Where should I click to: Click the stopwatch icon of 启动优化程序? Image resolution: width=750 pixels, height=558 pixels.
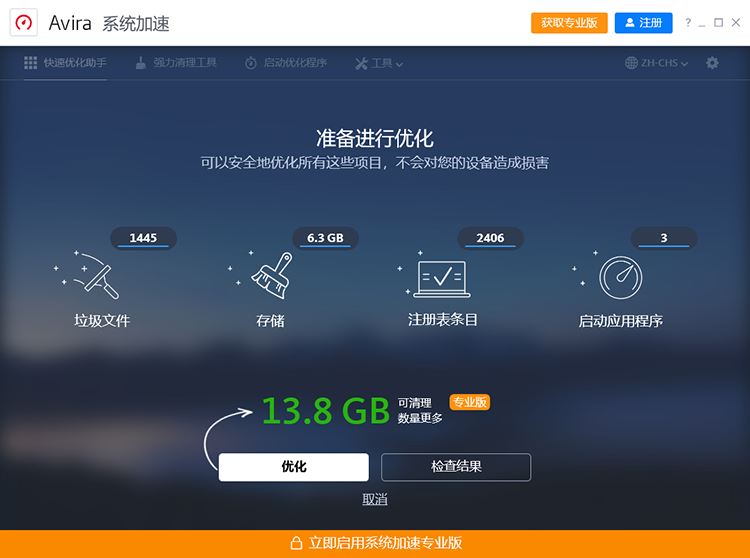click(251, 63)
